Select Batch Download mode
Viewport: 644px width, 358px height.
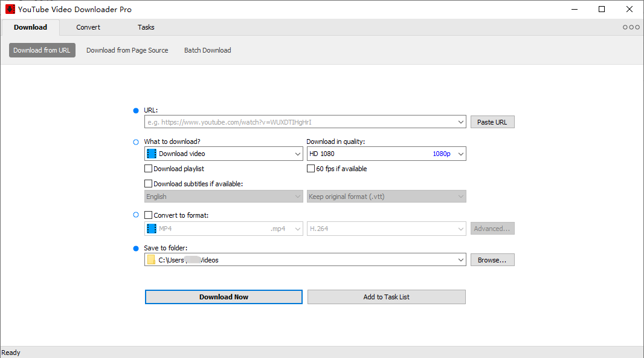207,50
